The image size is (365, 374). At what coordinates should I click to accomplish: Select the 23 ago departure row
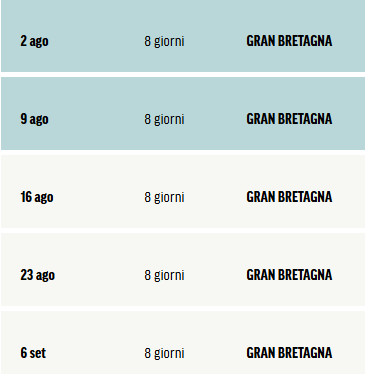pos(183,269)
